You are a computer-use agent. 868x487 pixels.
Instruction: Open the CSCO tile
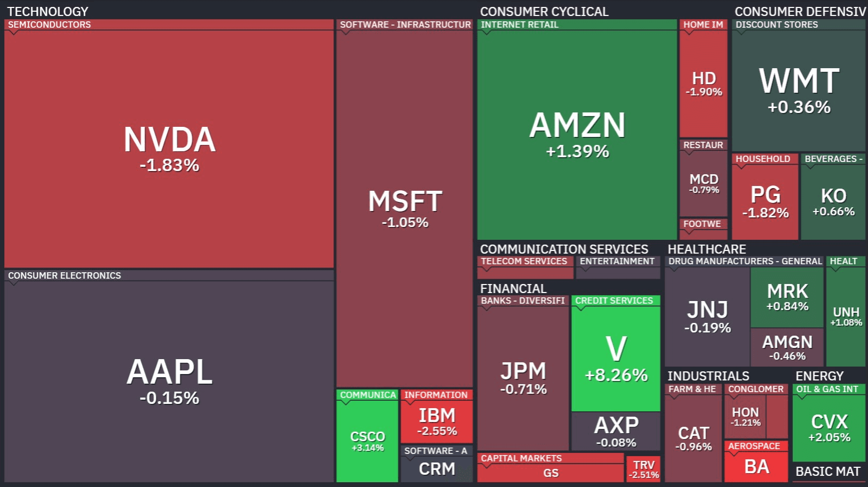(x=367, y=441)
